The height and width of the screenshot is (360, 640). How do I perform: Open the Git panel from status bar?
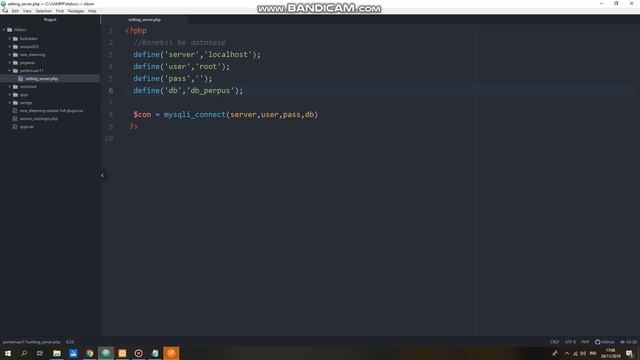[x=629, y=342]
